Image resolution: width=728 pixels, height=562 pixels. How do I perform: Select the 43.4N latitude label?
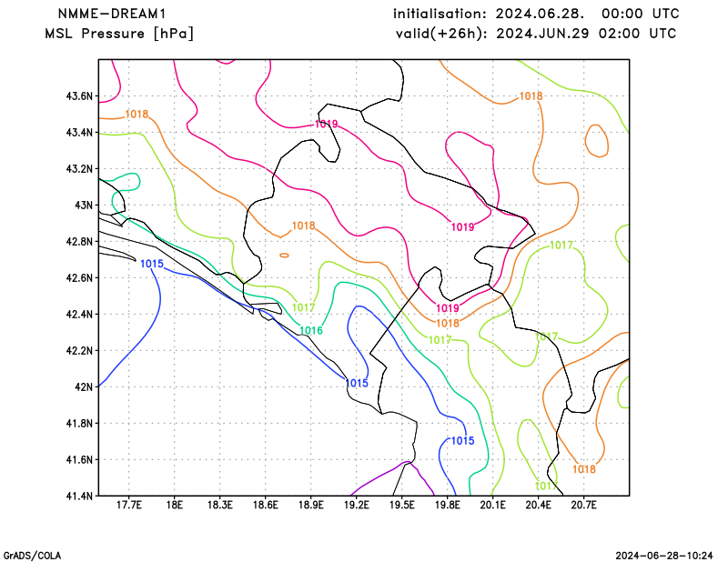pos(79,133)
